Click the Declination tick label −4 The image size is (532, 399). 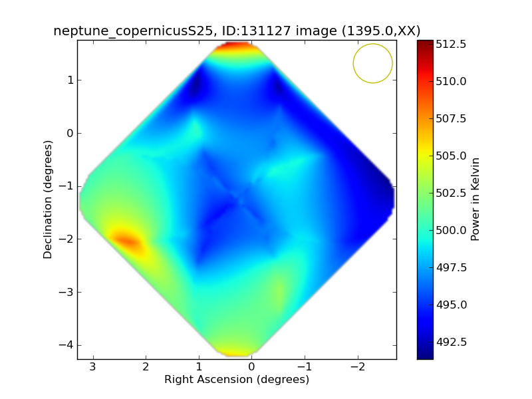pos(66,345)
